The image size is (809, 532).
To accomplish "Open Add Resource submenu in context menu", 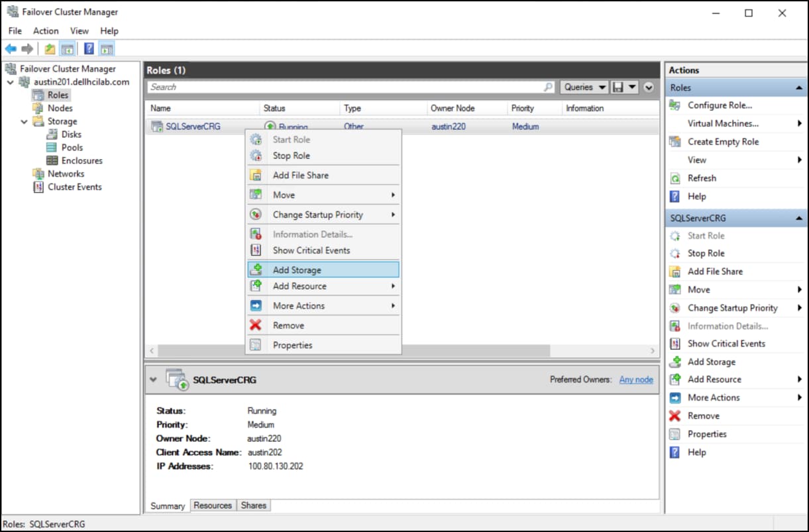I will tap(323, 286).
